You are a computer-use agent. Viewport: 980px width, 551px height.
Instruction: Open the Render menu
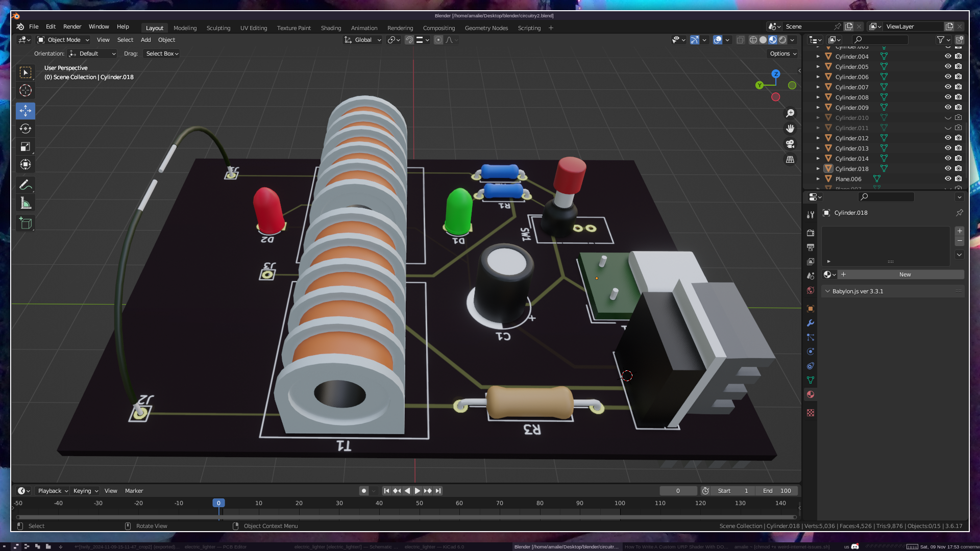72,27
